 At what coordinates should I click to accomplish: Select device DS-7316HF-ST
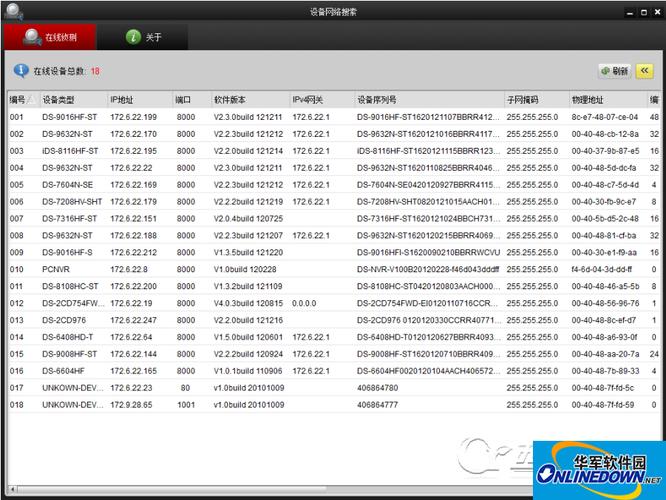pyautogui.click(x=69, y=218)
